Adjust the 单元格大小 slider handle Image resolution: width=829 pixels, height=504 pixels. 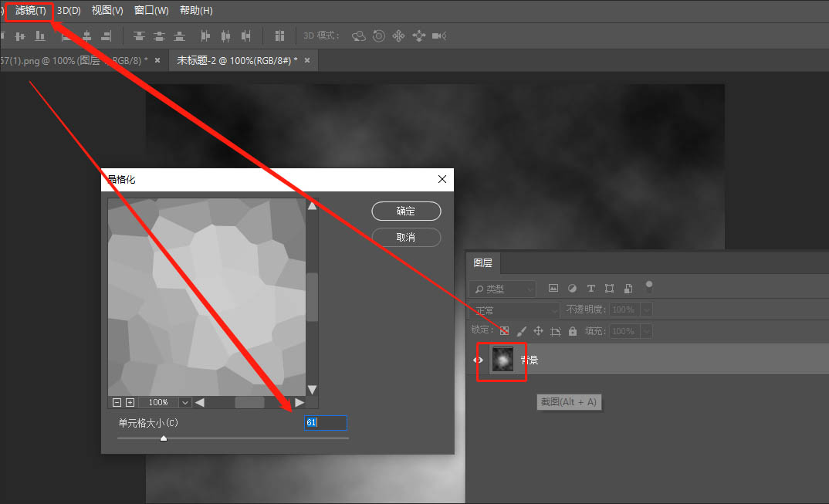[x=163, y=438]
